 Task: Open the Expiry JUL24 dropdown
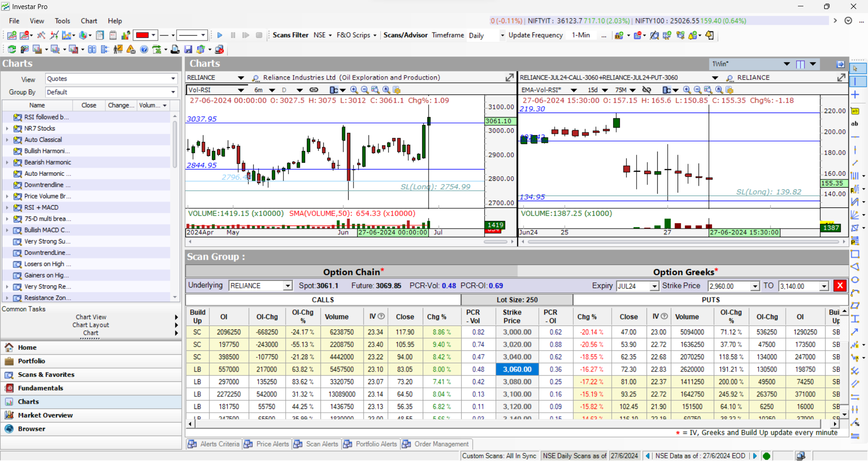pyautogui.click(x=654, y=286)
